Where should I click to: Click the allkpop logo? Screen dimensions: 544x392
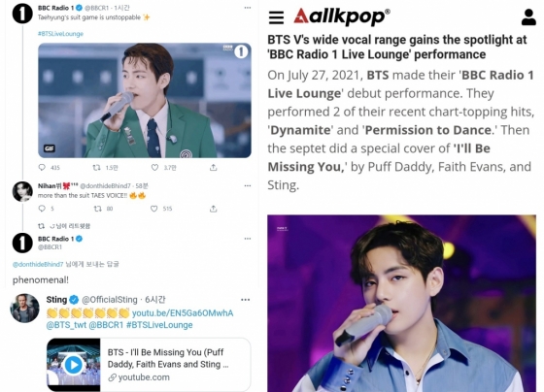[x=342, y=16]
